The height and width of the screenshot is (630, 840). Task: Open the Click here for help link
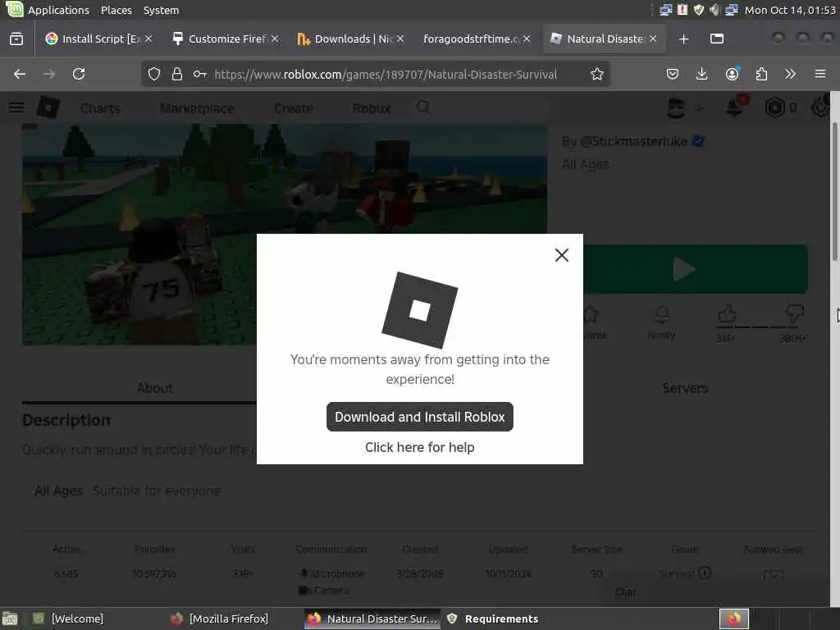click(419, 447)
